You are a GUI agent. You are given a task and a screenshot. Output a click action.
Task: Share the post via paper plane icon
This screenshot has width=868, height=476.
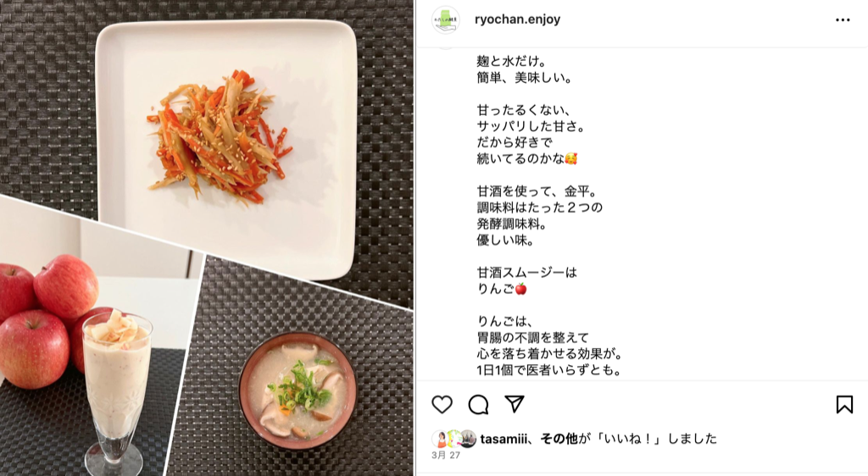coord(515,404)
